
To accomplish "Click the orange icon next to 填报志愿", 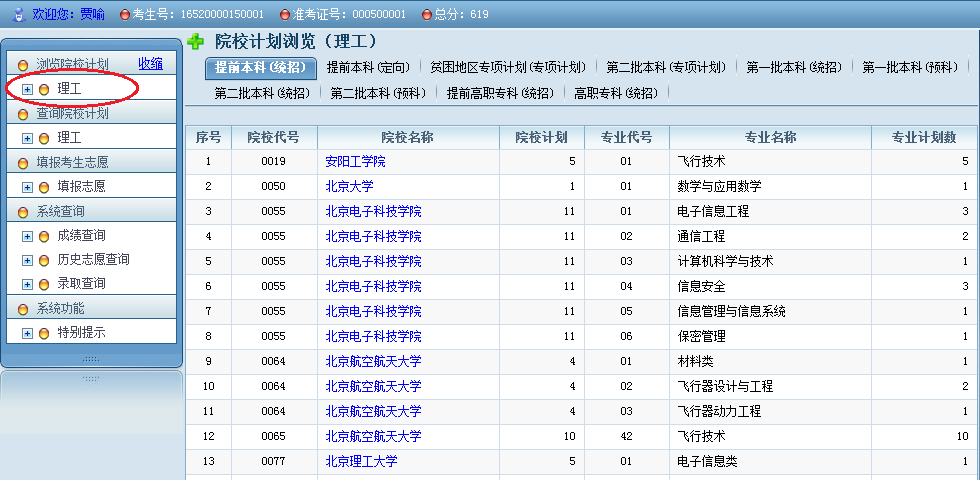I will tap(44, 186).
